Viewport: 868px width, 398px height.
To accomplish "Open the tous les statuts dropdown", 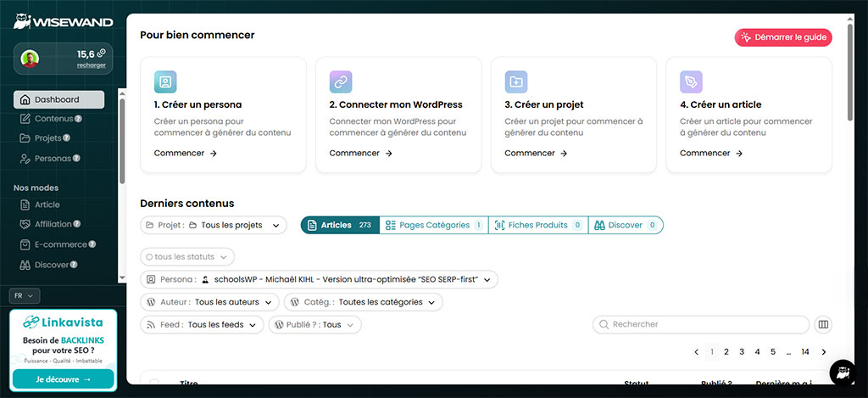I will [x=187, y=257].
